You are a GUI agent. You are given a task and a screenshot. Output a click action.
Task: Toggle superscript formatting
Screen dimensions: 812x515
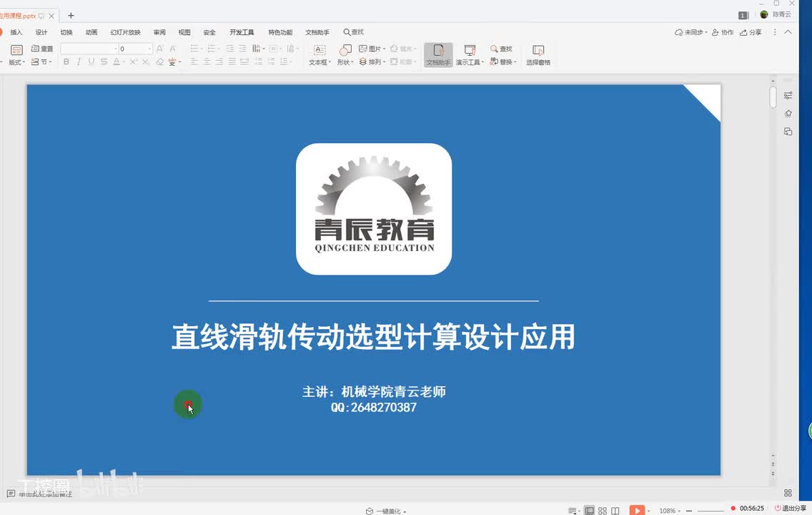coord(133,62)
